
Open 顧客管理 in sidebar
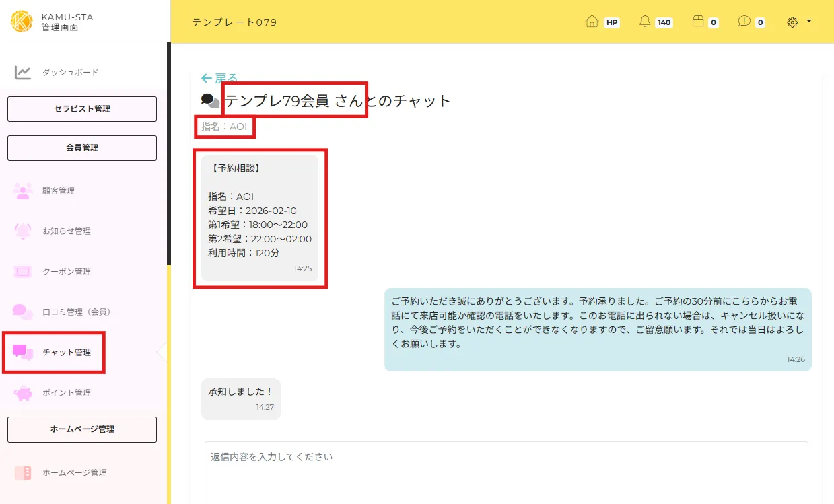59,191
